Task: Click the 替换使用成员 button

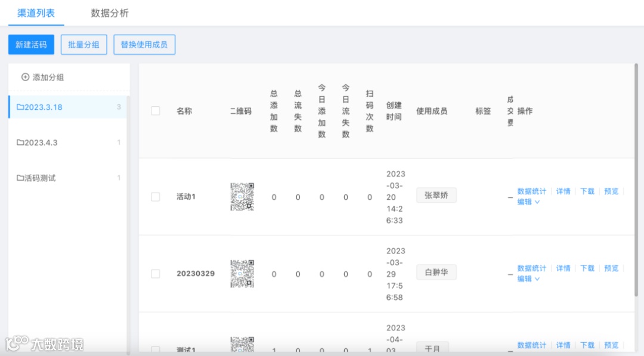Action: coord(144,44)
